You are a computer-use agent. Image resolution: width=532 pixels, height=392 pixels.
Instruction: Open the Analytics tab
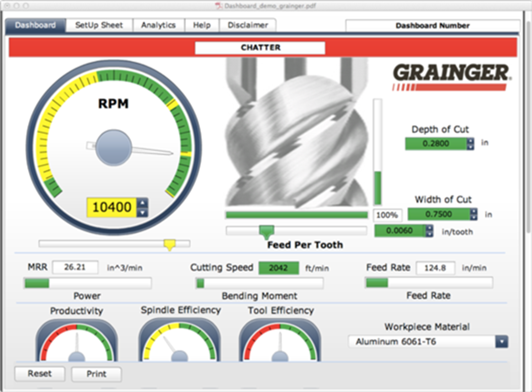(159, 25)
